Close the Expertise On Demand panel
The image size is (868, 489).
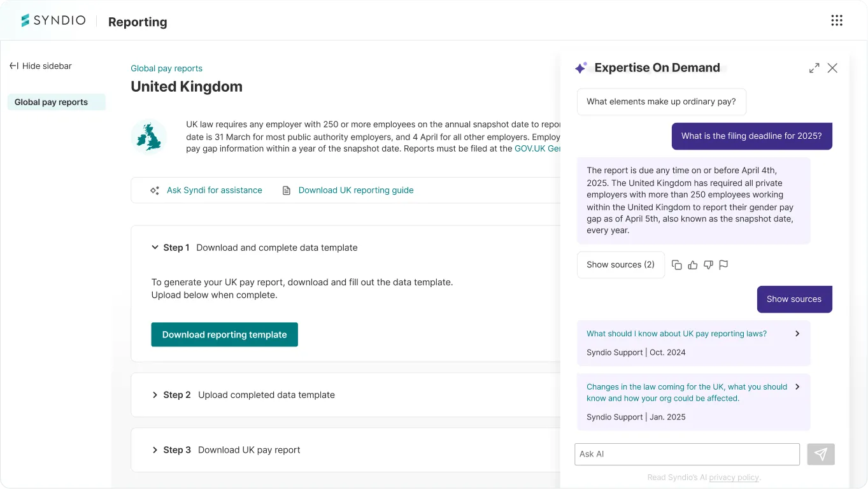coord(832,68)
